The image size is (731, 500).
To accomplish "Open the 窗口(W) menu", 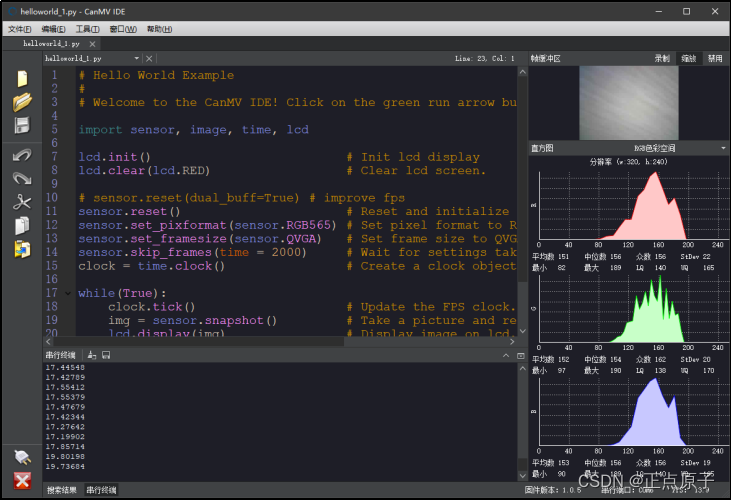I will (123, 29).
